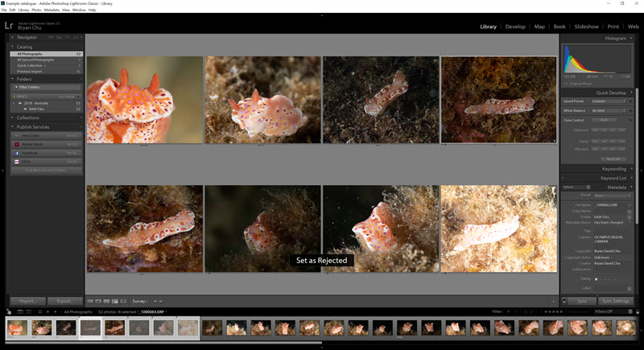Select Survey view icon in toolbar
The width and height of the screenshot is (644, 350).
tap(117, 301)
